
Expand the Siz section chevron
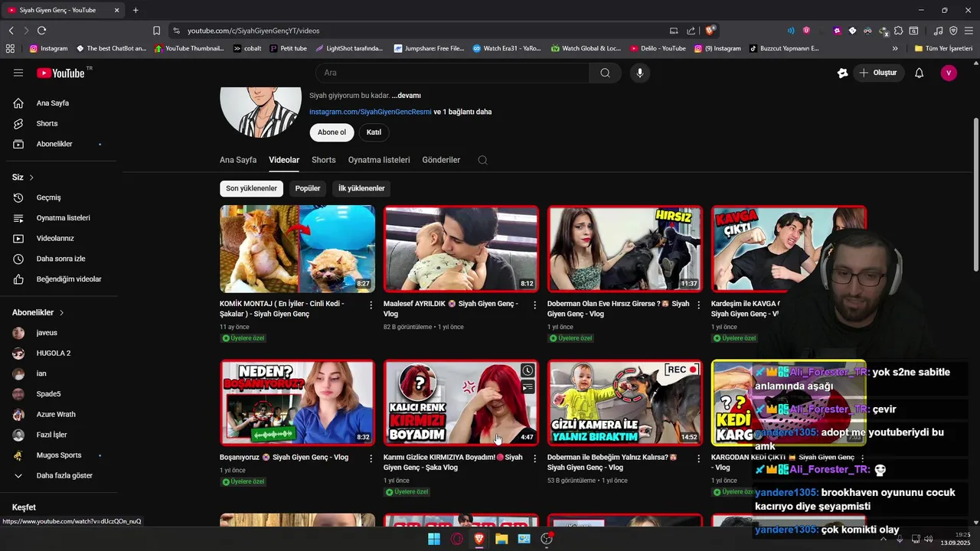(31, 178)
